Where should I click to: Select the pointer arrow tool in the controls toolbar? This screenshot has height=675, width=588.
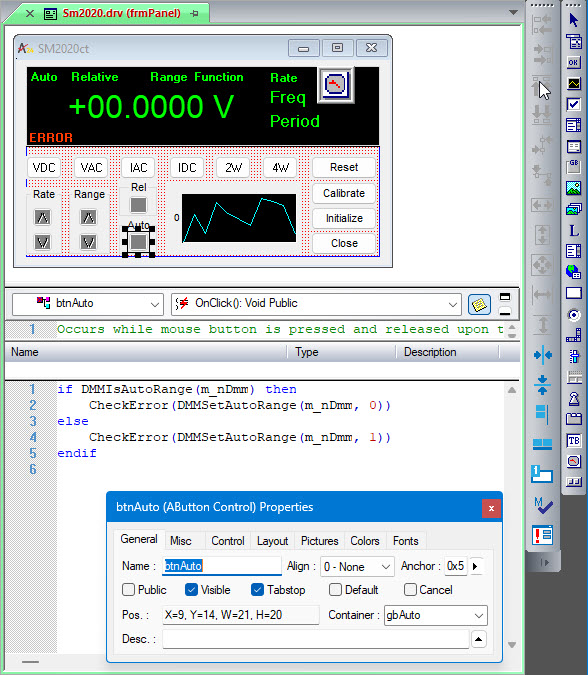pos(573,20)
